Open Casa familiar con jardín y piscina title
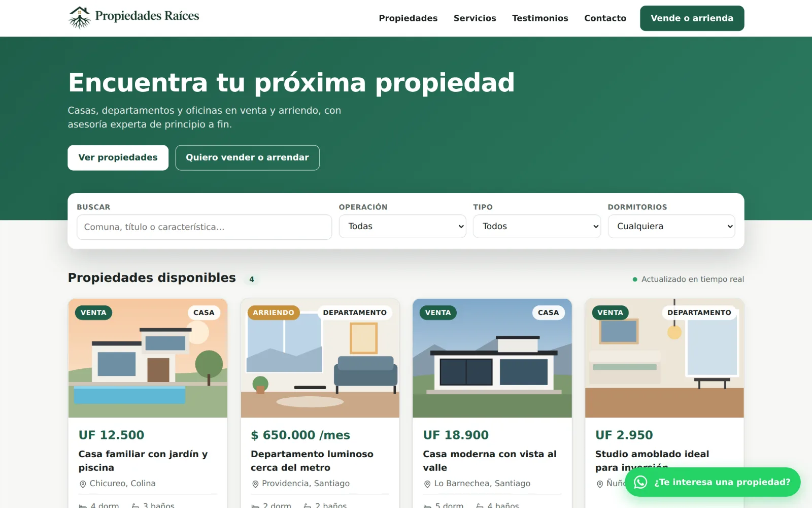Viewport: 812px width, 508px height. pyautogui.click(x=143, y=461)
